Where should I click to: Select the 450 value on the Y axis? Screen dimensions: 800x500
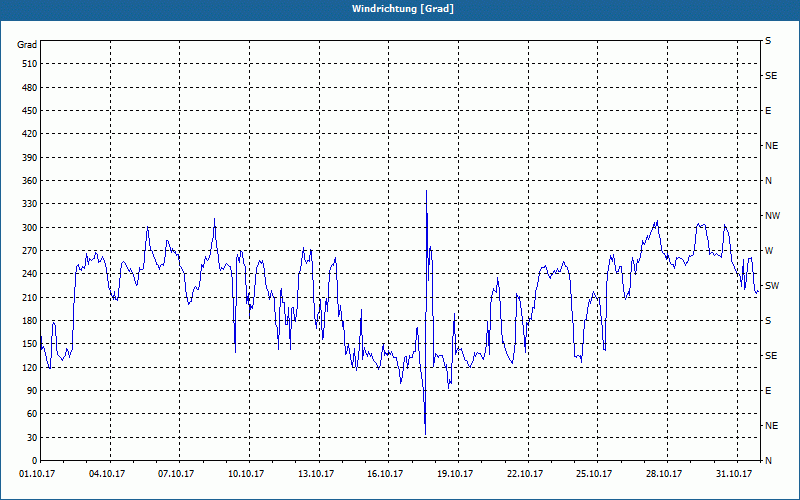[30, 111]
